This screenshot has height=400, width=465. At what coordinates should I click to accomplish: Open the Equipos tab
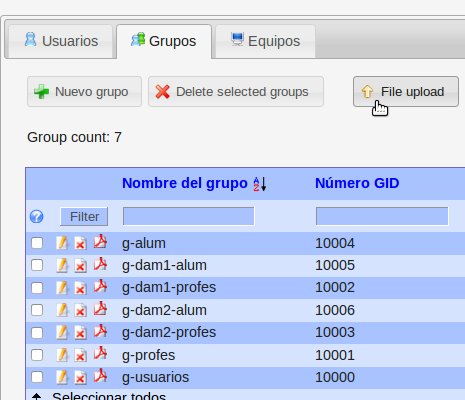coord(265,41)
